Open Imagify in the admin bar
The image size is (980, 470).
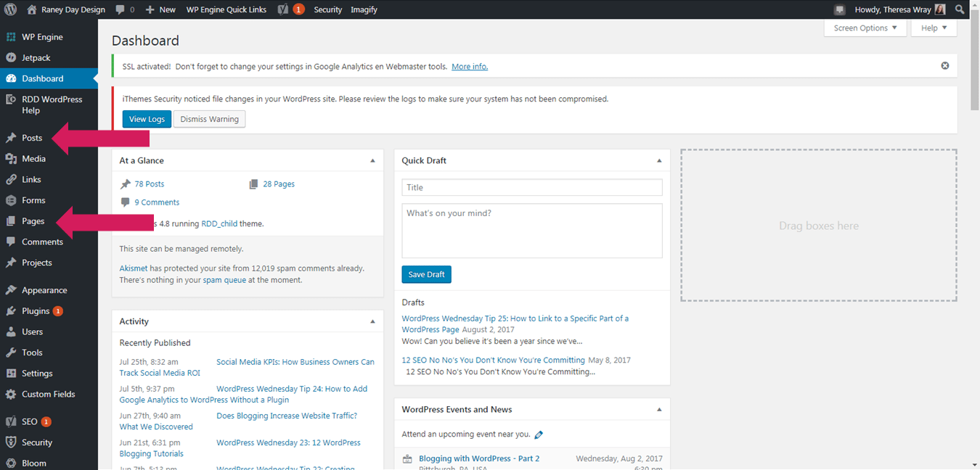(x=364, y=9)
